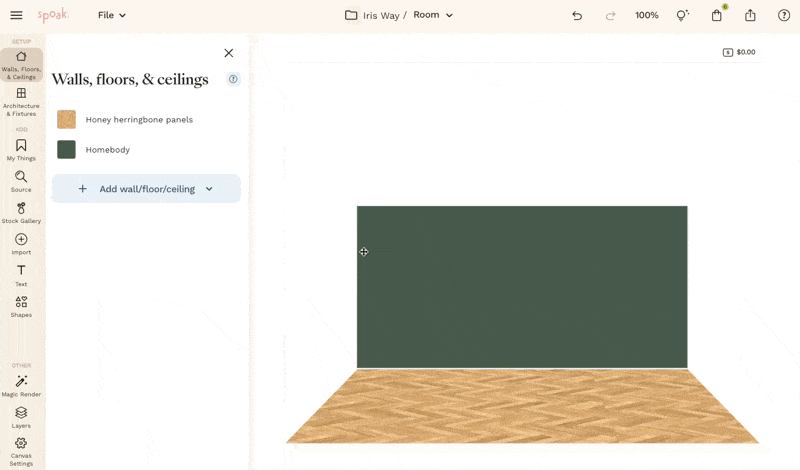Select the herringbone floor on canvas
Image resolution: width=800 pixels, height=470 pixels.
pos(522,406)
